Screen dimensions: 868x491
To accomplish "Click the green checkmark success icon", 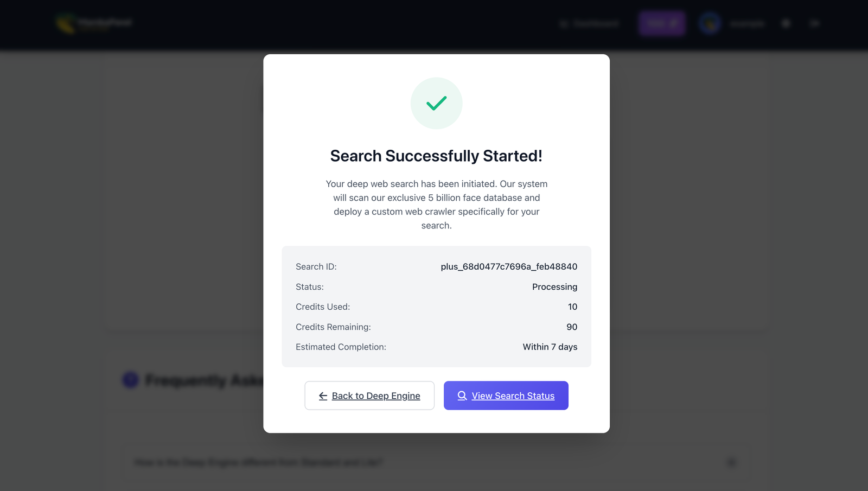I will (x=436, y=103).
